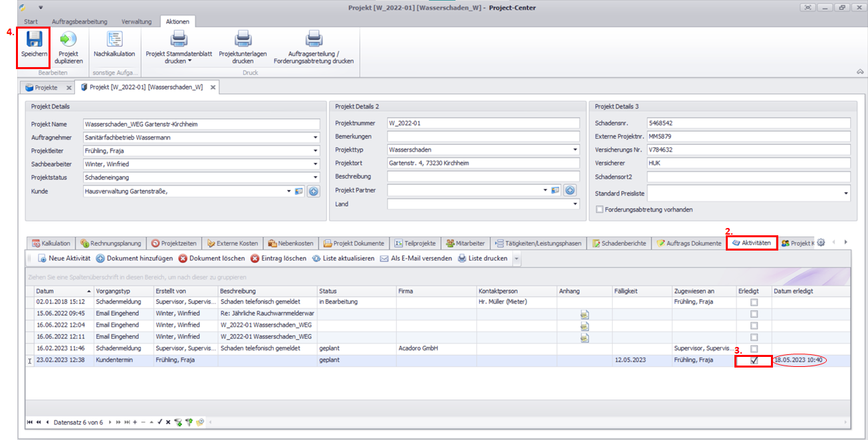Click the add button next to Projekt Partner
Viewport: 868px width, 440px height.
click(x=570, y=191)
